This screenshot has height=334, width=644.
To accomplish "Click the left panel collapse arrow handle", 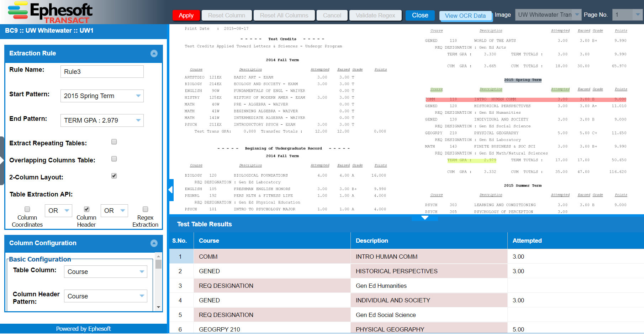I will pyautogui.click(x=171, y=190).
